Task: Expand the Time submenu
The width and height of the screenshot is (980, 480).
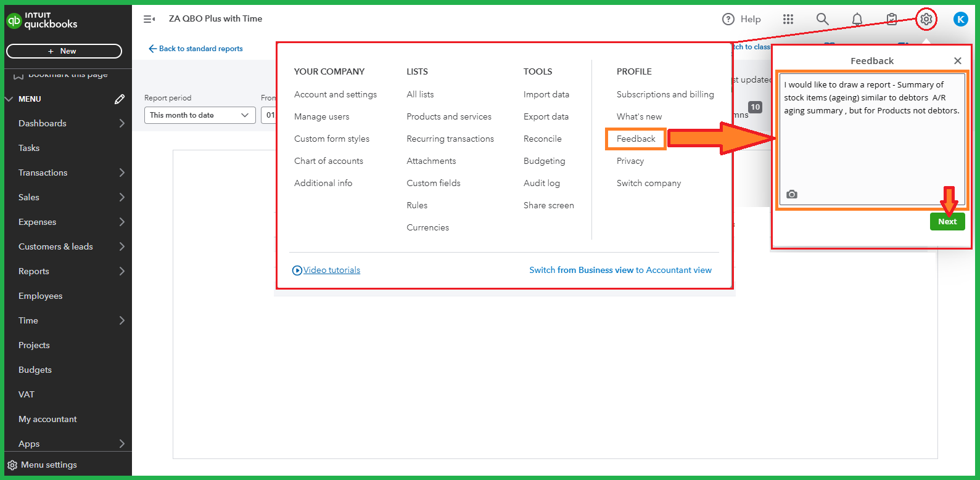Action: coord(121,320)
